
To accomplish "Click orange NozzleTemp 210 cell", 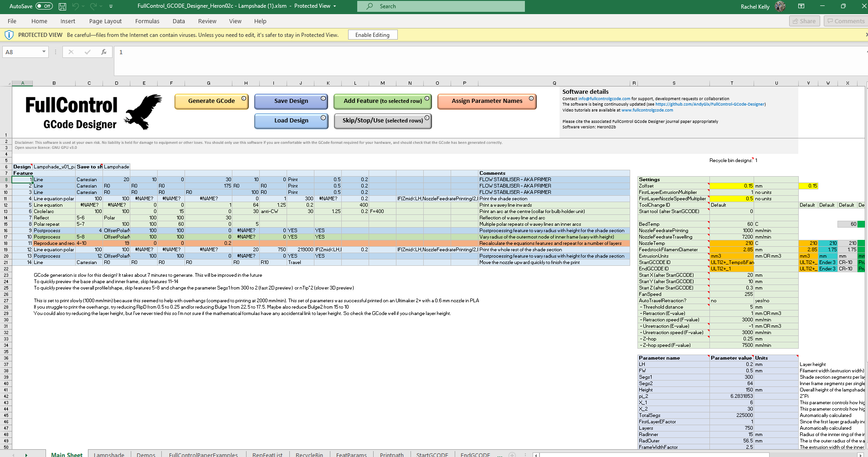I will pos(731,243).
